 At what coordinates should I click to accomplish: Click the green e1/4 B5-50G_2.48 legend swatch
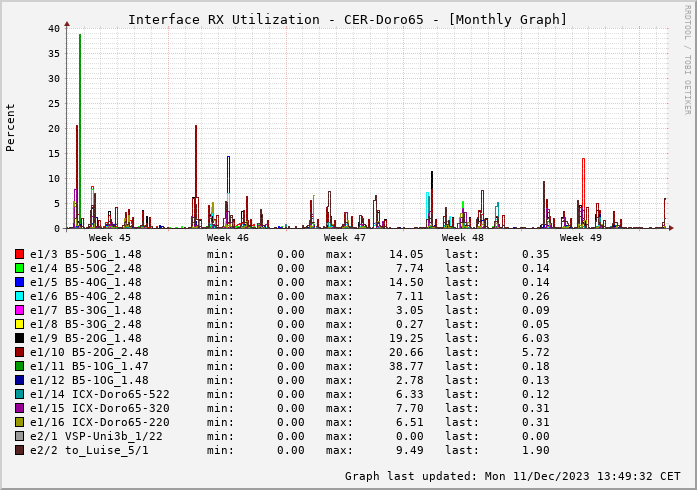[x=19, y=268]
